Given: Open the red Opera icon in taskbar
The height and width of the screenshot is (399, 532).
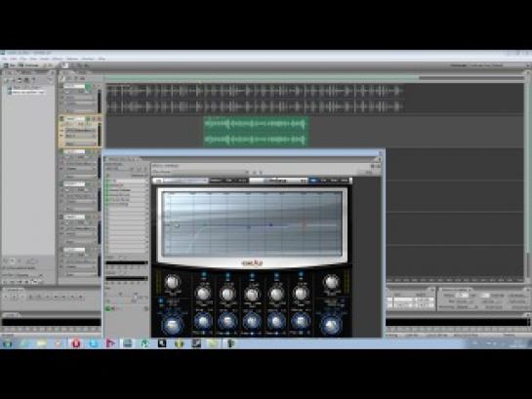Looking at the screenshot, I should click(x=76, y=343).
